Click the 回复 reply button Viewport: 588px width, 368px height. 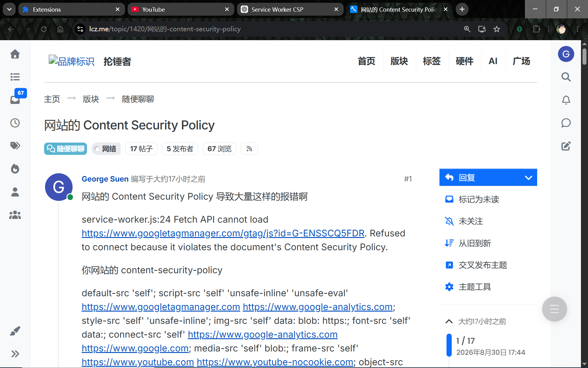tap(480, 178)
